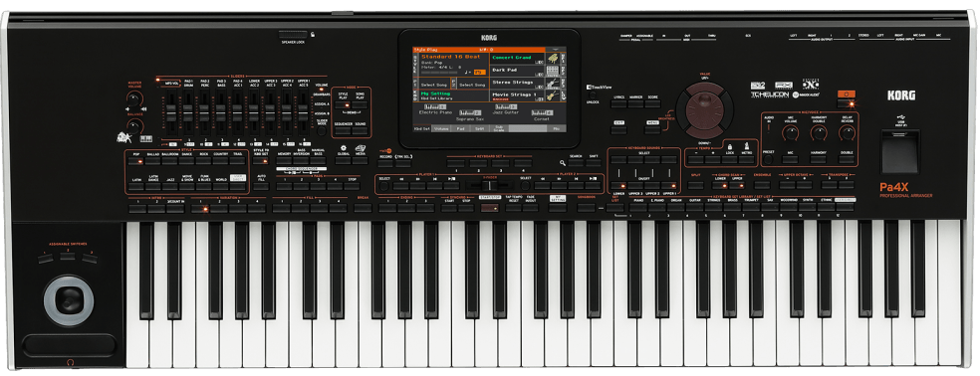Enable the Ensemble button
980x376 pixels.
762,185
